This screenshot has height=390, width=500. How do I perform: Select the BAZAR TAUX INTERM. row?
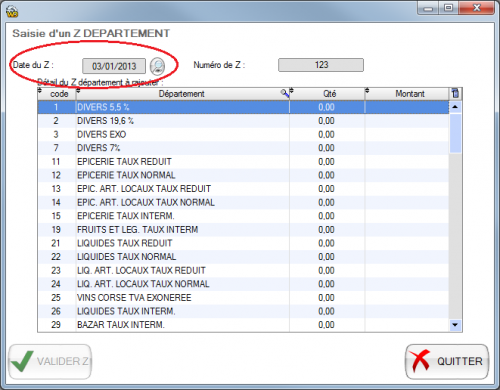[243, 325]
